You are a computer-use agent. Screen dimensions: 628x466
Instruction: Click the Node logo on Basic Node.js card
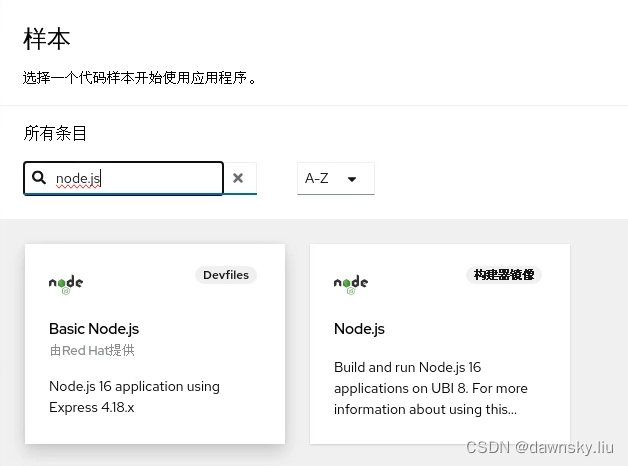click(66, 284)
